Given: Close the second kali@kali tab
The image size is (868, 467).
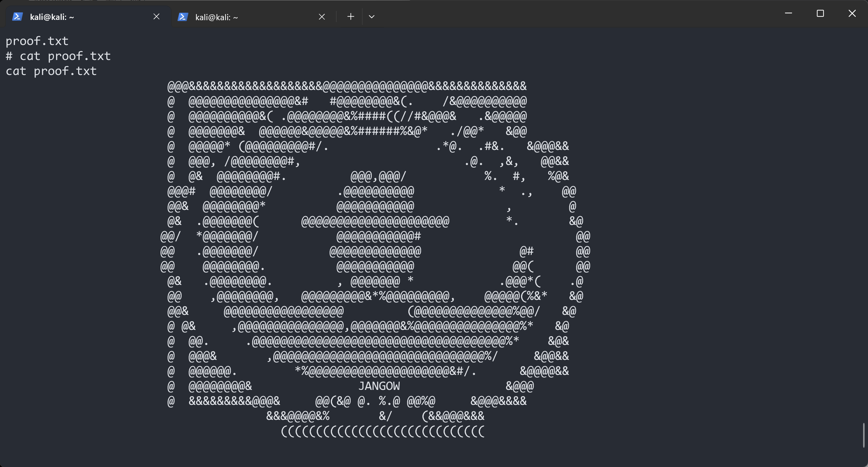Looking at the screenshot, I should [322, 17].
